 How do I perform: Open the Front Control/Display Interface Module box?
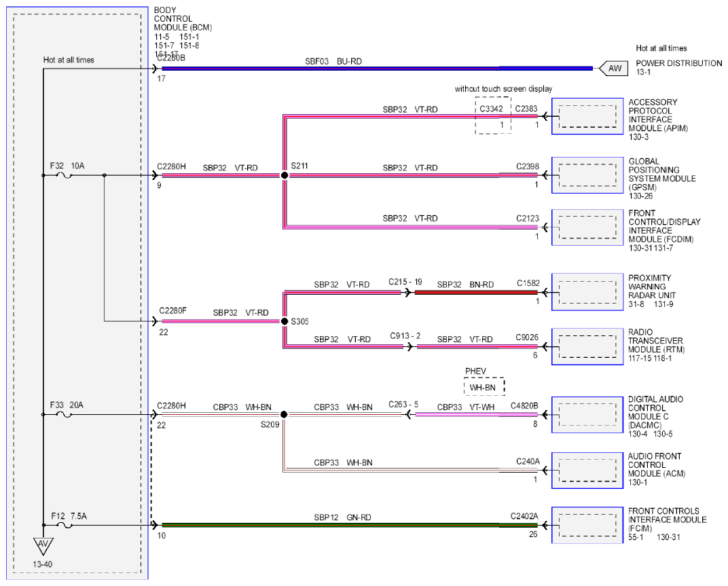(x=587, y=227)
